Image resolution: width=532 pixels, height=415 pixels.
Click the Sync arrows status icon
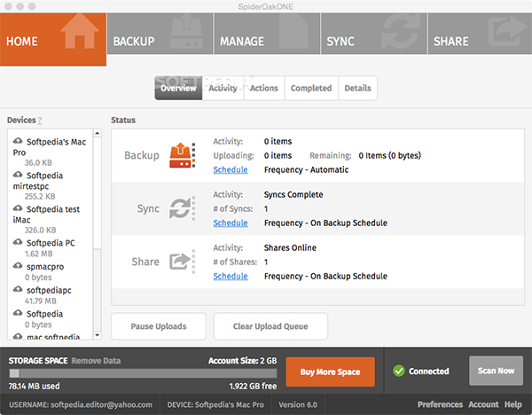(x=182, y=208)
